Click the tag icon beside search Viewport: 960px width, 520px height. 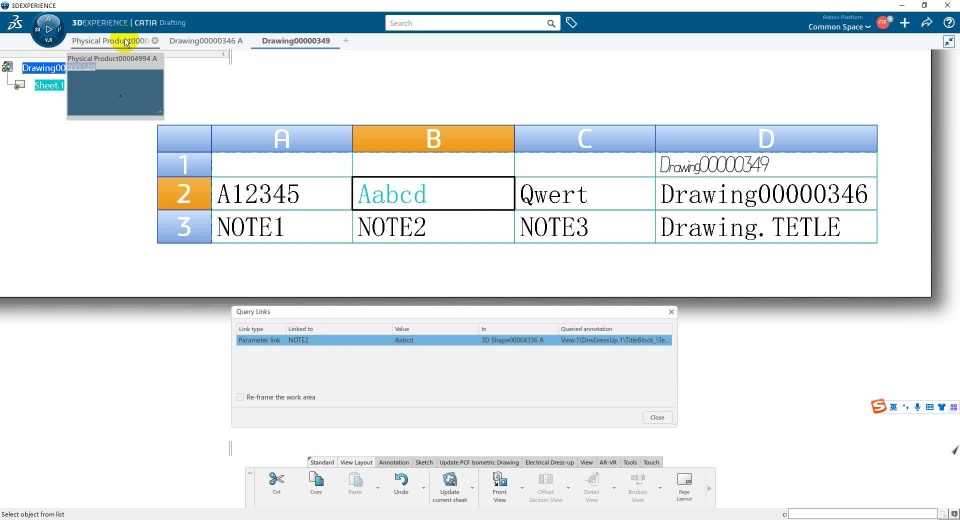[x=571, y=23]
